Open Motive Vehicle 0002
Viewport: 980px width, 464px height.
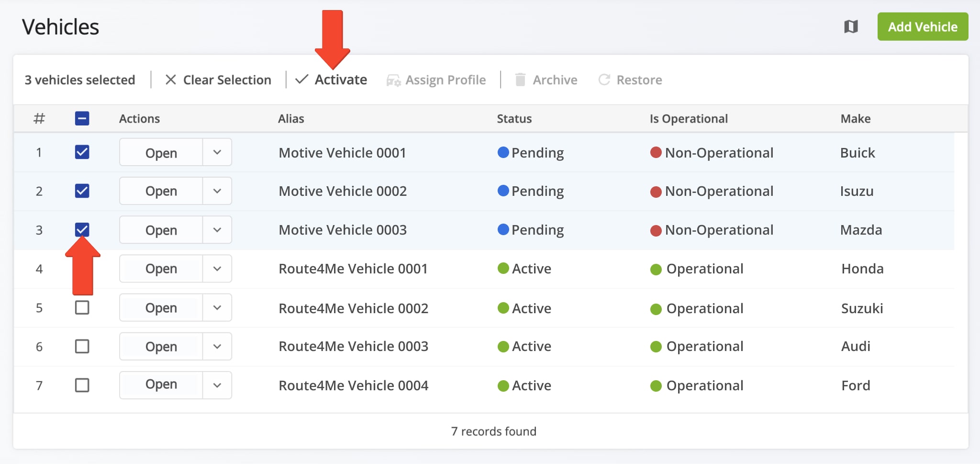point(161,191)
